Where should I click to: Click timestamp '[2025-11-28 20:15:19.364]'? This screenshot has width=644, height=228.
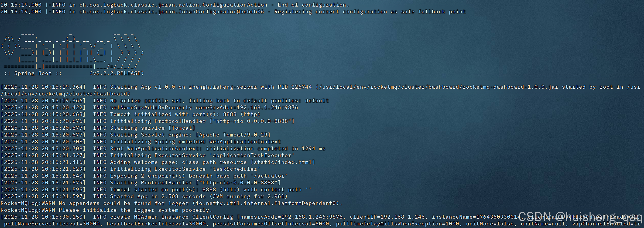[43, 87]
